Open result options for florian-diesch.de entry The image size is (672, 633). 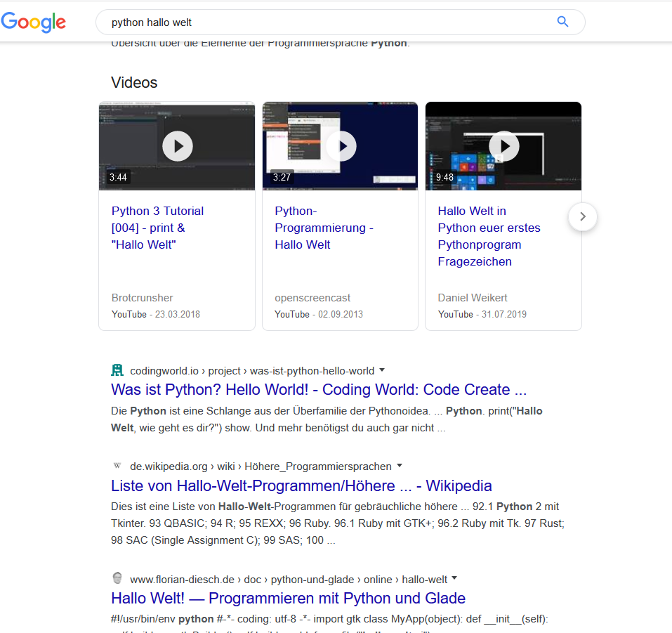pos(454,577)
